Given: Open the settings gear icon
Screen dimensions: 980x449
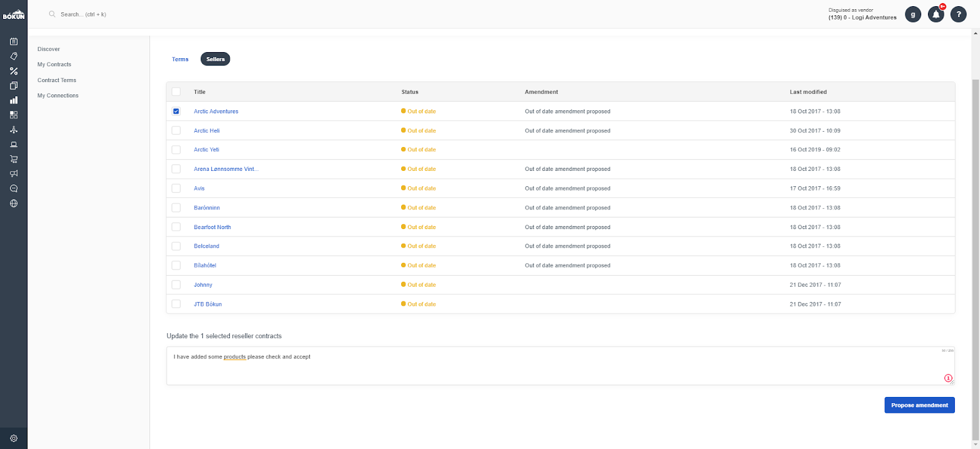Looking at the screenshot, I should [13, 439].
